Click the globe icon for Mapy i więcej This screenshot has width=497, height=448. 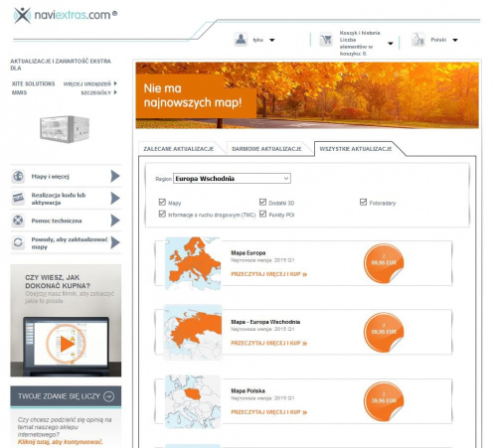click(18, 176)
